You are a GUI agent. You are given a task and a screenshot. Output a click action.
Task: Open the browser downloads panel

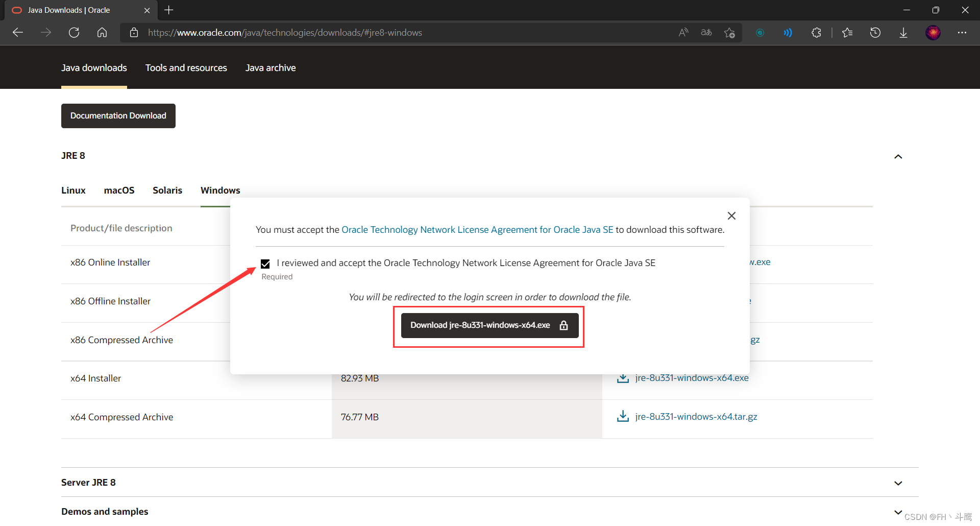pos(903,33)
